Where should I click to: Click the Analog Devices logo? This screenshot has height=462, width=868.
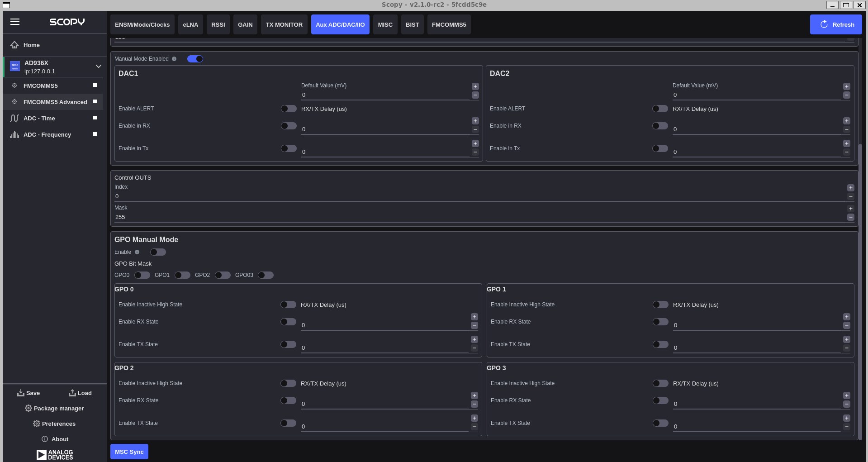(55, 454)
